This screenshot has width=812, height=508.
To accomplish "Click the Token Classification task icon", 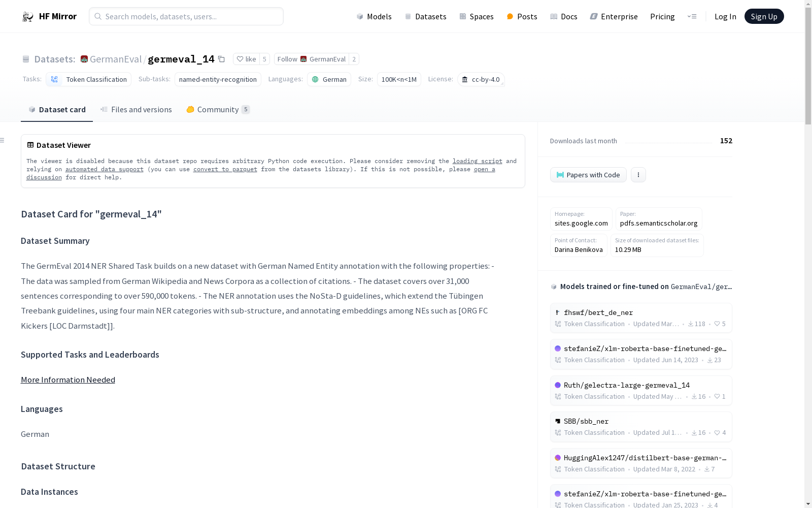I will (x=54, y=79).
